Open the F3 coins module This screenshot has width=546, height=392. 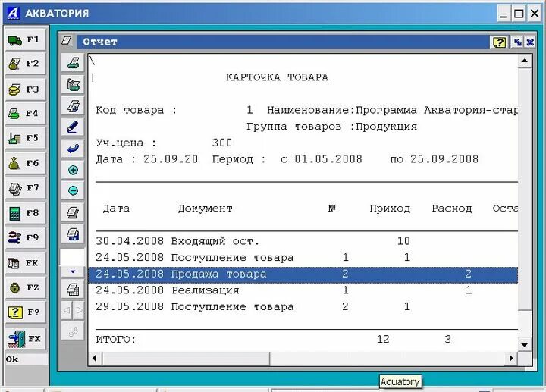pos(26,89)
